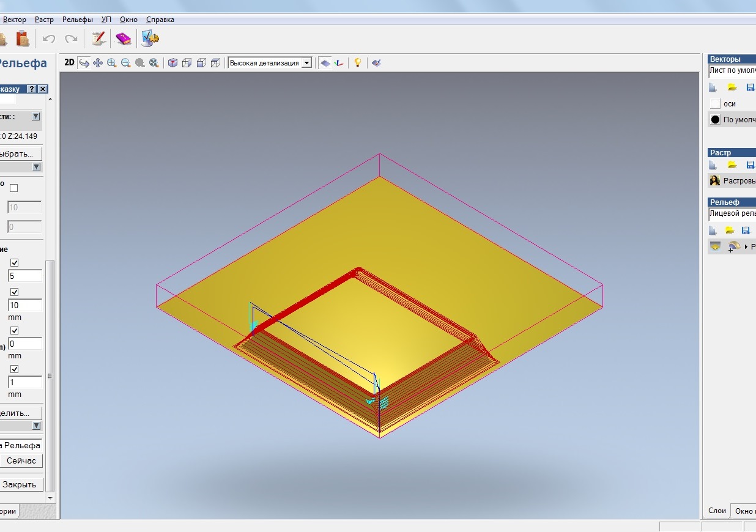Click new layer icon under Растр
Image resolution: width=756 pixels, height=532 pixels.
click(x=713, y=165)
